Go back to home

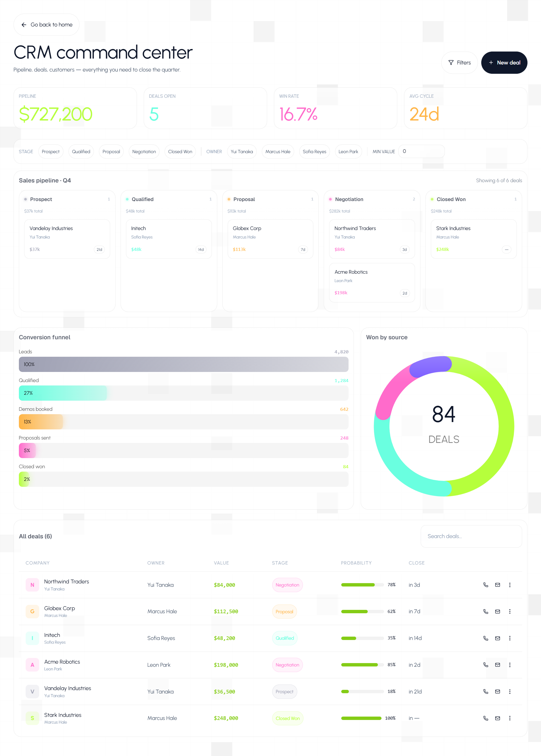47,24
